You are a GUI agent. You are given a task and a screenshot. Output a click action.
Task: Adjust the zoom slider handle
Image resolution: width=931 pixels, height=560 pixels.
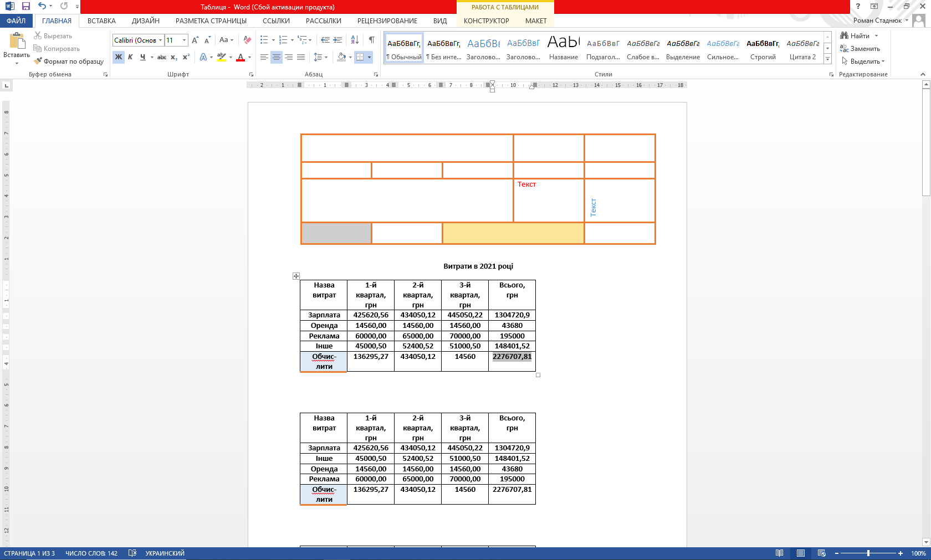(x=868, y=553)
